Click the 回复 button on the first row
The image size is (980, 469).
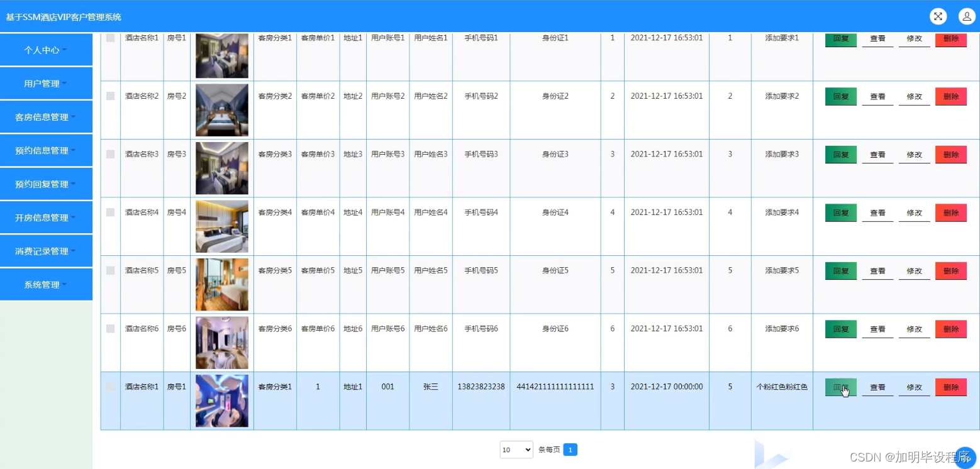coord(840,38)
